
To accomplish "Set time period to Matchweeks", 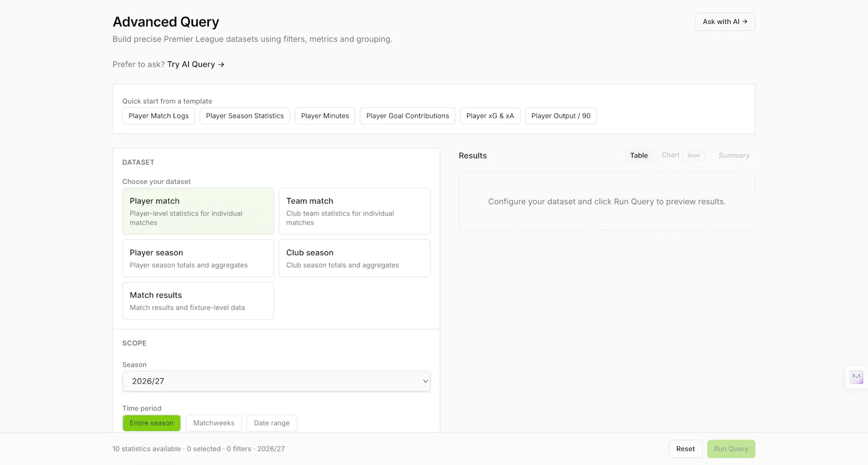I will click(214, 423).
